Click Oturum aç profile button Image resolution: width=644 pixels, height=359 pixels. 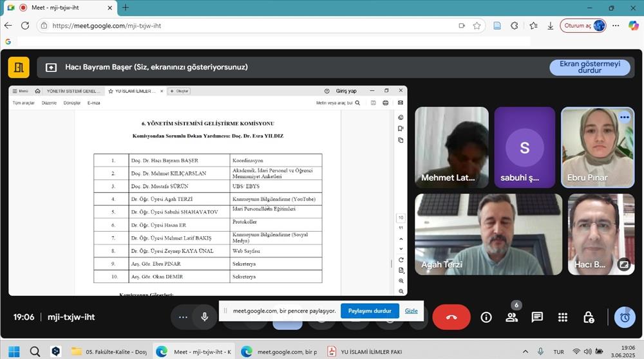pos(583,26)
